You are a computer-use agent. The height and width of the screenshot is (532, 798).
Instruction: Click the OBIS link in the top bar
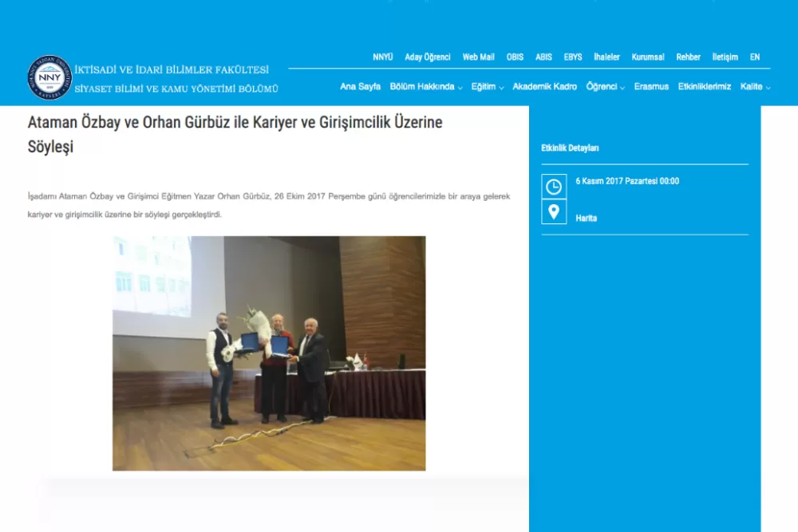(515, 57)
